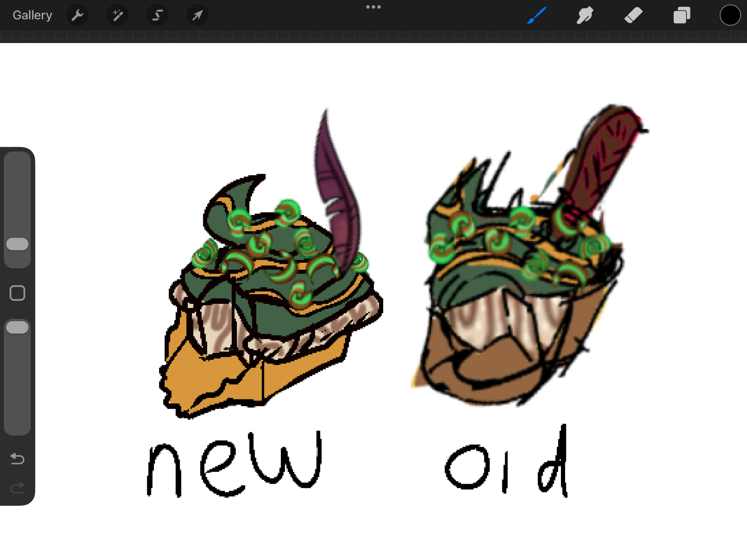Select the Eraser tool
This screenshot has width=747, height=560.
coord(633,15)
